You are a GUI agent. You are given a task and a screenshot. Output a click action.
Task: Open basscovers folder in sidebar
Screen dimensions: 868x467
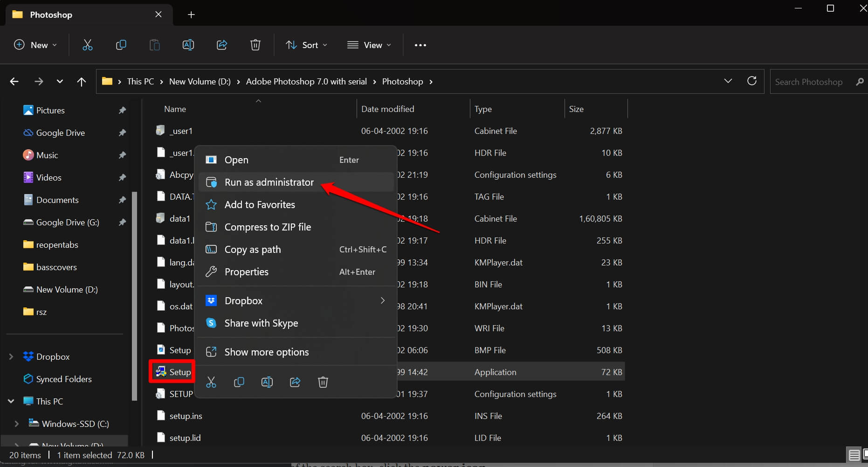tap(56, 267)
